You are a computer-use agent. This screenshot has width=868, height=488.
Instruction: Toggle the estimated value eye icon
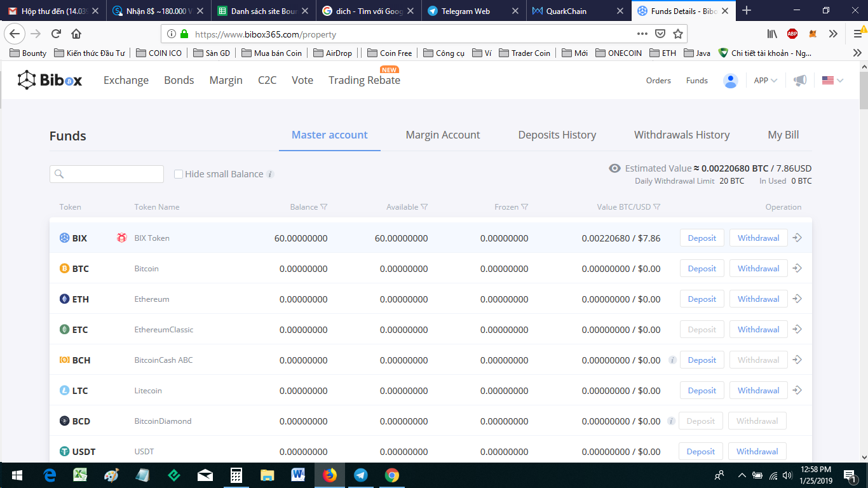point(614,168)
